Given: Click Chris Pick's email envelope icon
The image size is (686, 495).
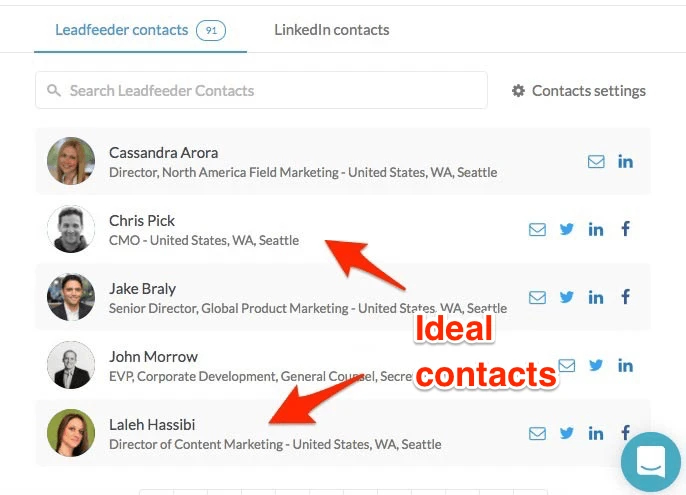Looking at the screenshot, I should click(537, 229).
